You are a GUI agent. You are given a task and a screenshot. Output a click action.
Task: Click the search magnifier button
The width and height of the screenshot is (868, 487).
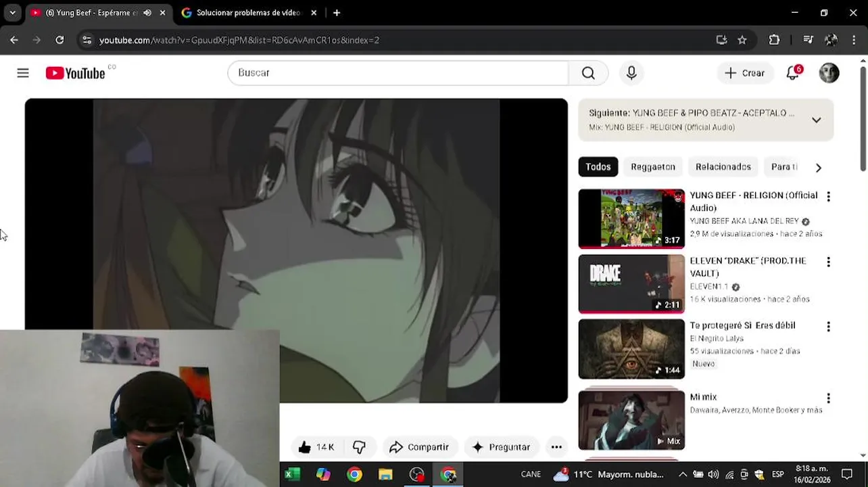[588, 73]
